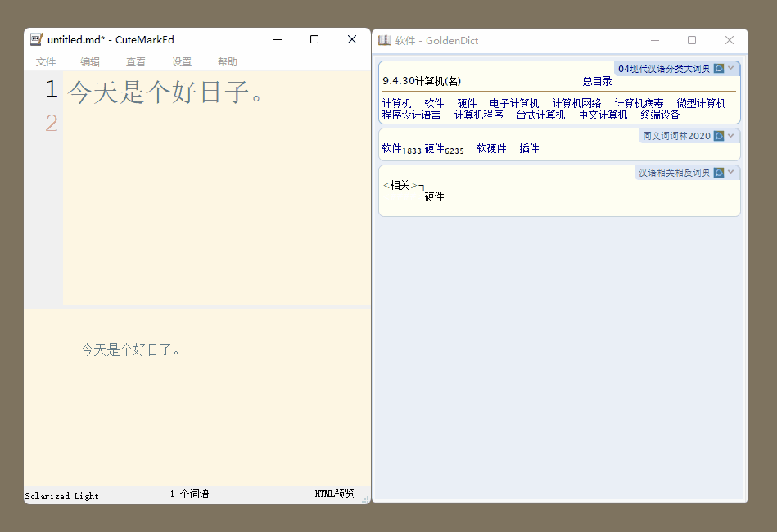The image size is (777, 532).
Task: Open the 文件 menu
Action: click(46, 62)
